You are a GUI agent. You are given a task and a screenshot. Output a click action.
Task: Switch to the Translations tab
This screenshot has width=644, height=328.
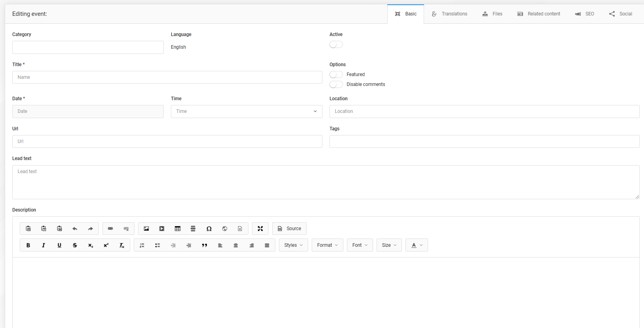pyautogui.click(x=449, y=14)
